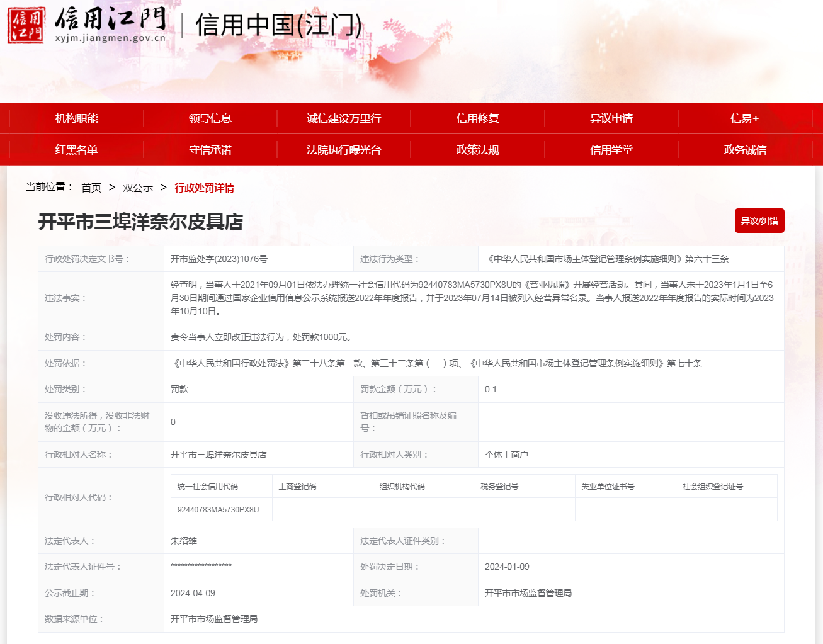
Task: Open the 红黑名单 menu item
Action: tap(76, 150)
